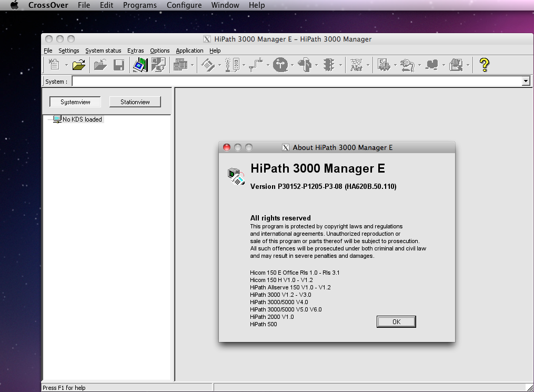Open the Settings menu
The image size is (534, 392).
point(69,51)
